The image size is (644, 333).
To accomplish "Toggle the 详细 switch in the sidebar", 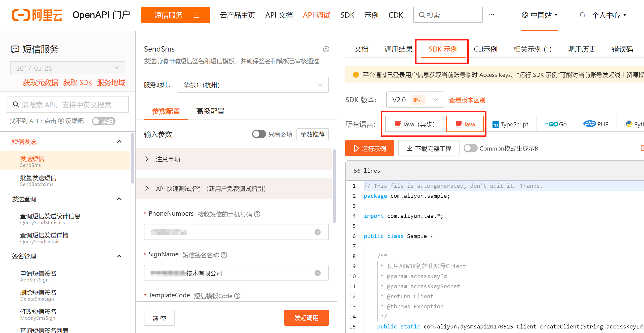I will tap(103, 121).
